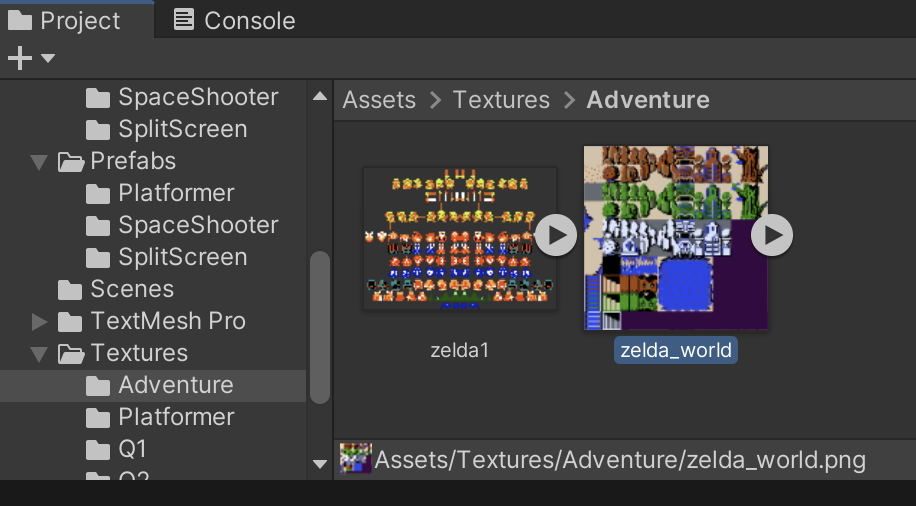Click the plus Create asset button
916x506 pixels.
[19, 59]
